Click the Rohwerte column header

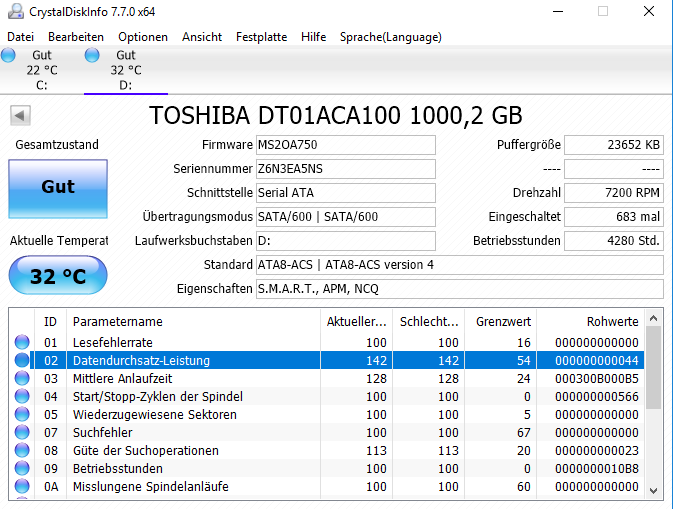click(x=591, y=321)
